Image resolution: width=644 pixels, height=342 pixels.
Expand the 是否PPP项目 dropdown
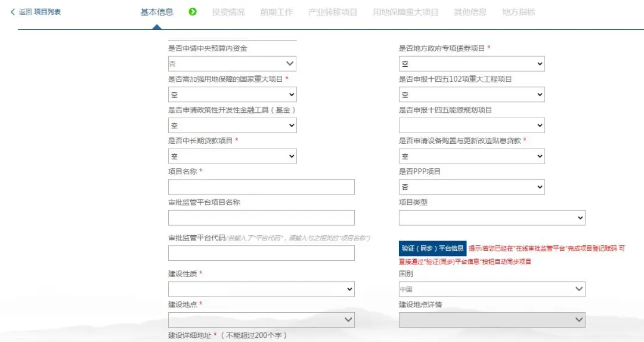[x=471, y=187]
